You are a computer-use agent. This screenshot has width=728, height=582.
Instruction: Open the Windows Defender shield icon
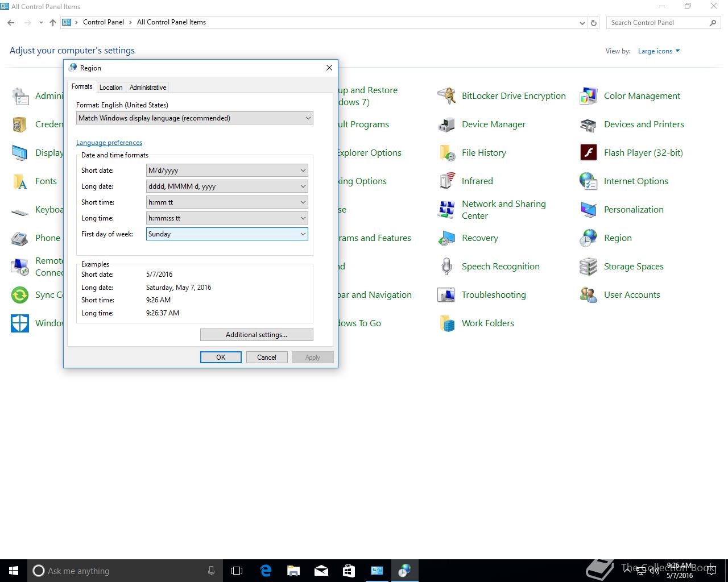[20, 323]
